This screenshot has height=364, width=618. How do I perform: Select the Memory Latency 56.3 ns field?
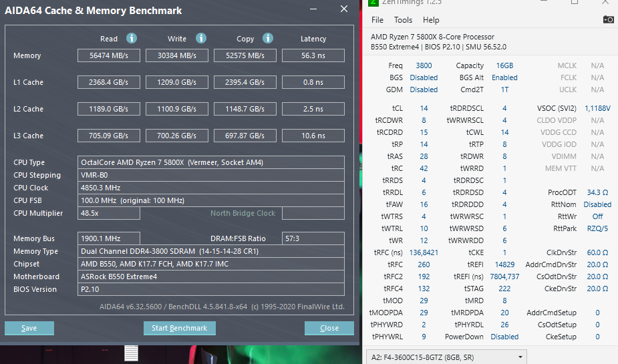pos(313,55)
